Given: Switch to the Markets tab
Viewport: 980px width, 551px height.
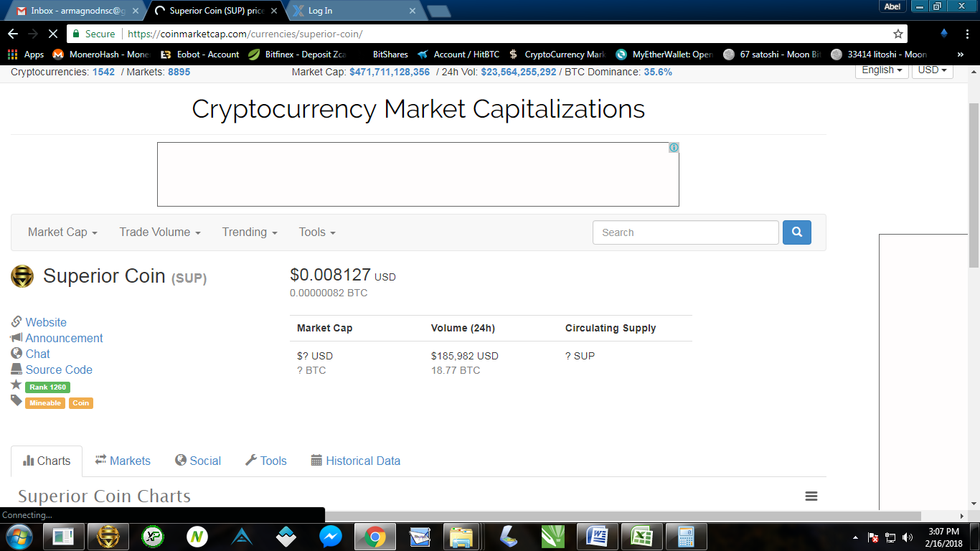Looking at the screenshot, I should tap(123, 461).
